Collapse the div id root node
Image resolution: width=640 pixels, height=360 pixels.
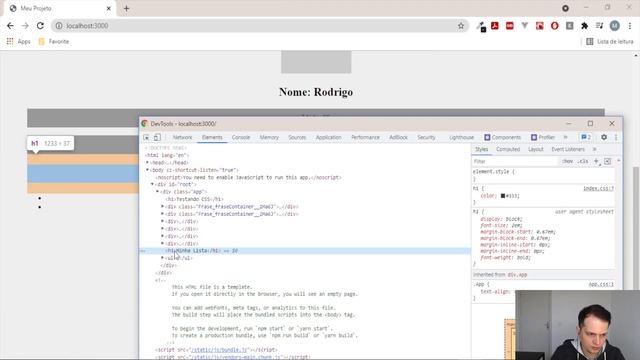coord(153,184)
